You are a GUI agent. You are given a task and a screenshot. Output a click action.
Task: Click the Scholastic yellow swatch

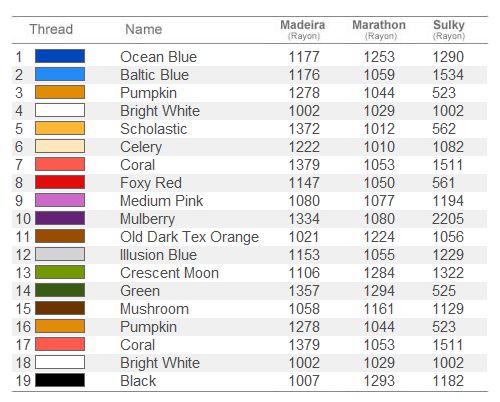(60, 128)
